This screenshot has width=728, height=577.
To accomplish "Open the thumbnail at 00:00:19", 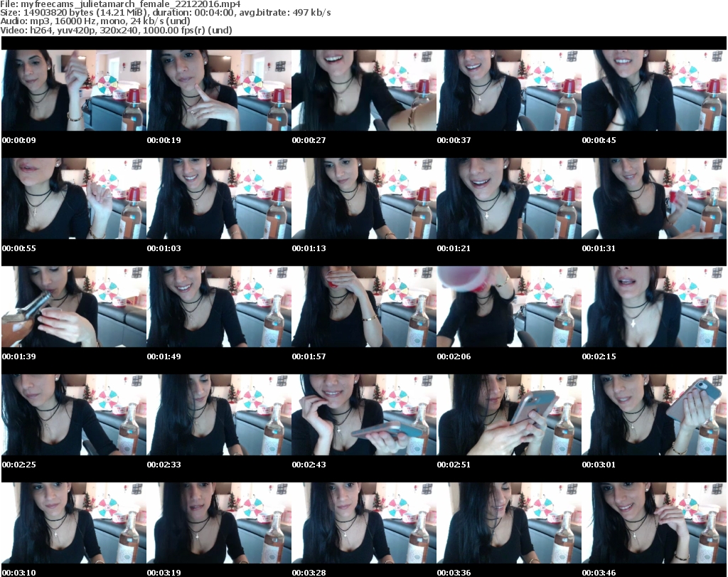I will (219, 90).
